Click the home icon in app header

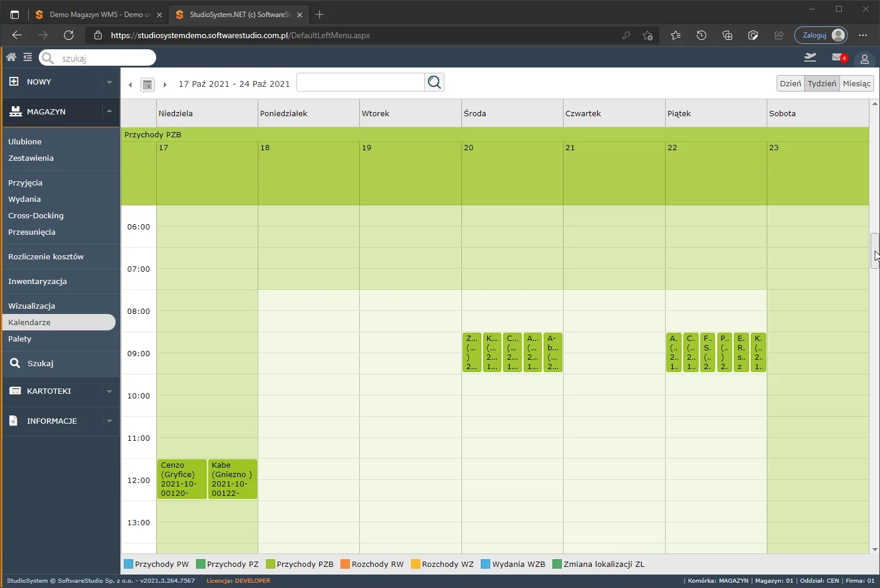11,57
